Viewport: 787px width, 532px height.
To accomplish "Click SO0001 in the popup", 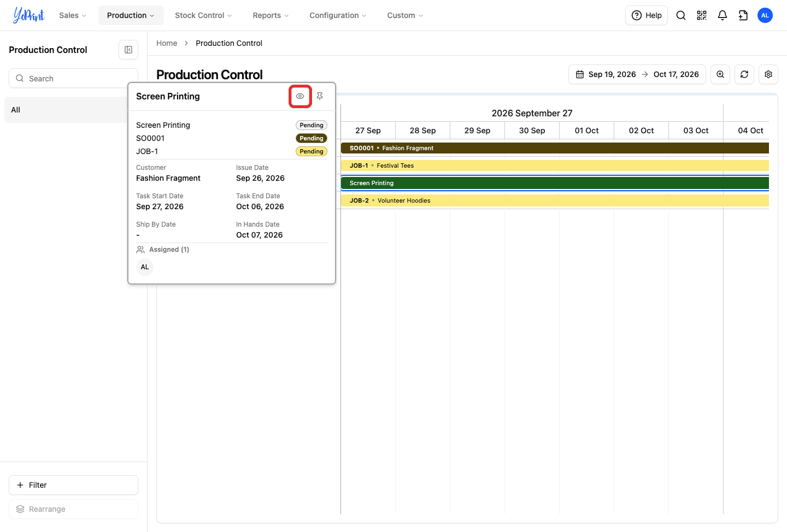I will click(x=150, y=138).
